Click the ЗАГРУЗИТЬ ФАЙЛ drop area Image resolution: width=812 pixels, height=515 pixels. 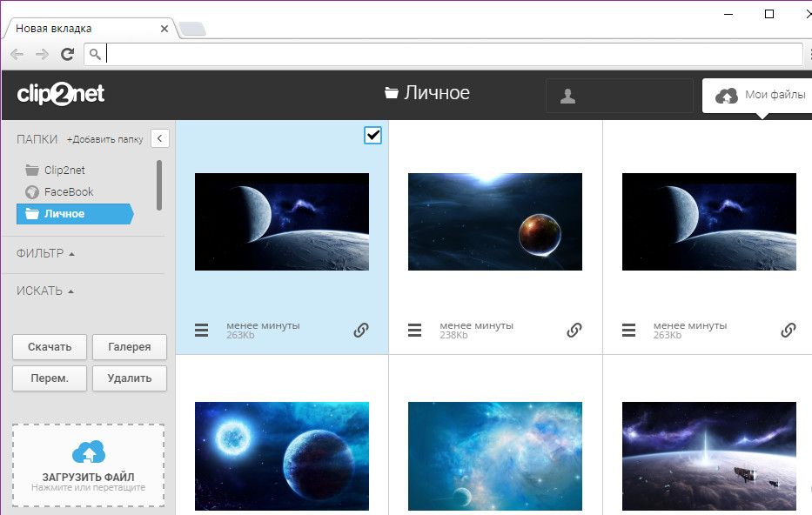pos(89,465)
